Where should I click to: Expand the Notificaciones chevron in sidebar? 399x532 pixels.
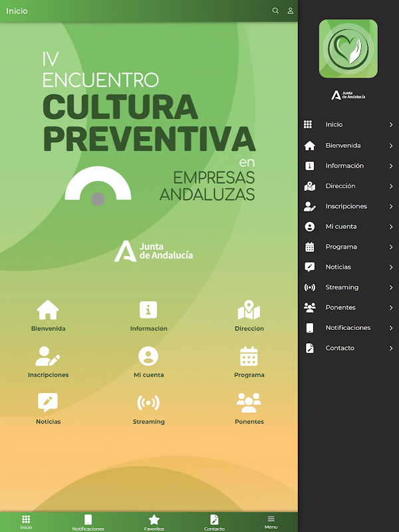pyautogui.click(x=391, y=328)
